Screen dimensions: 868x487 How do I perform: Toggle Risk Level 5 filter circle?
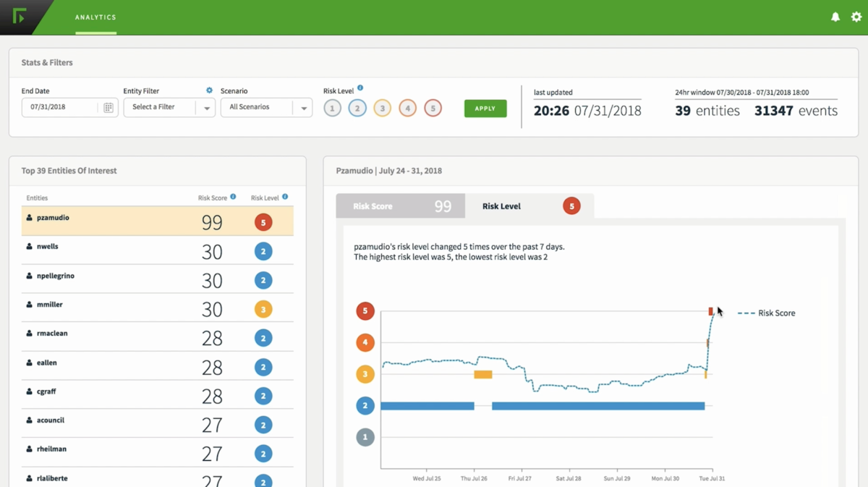(x=433, y=109)
